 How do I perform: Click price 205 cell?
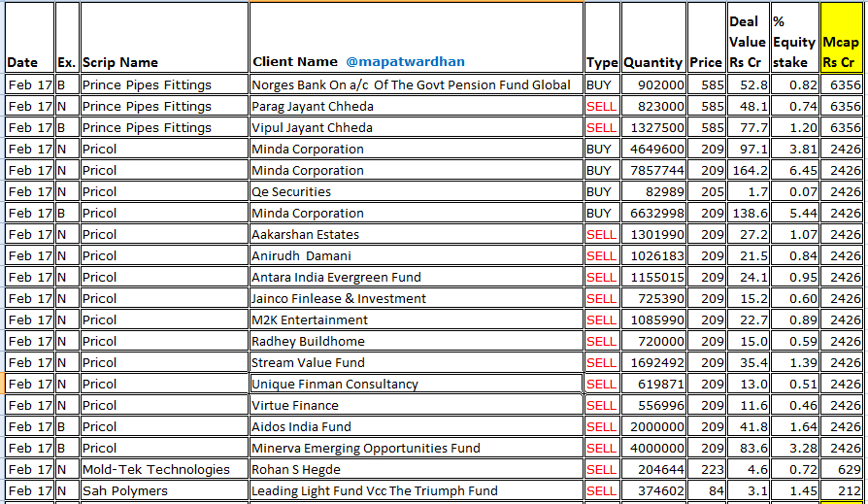tap(706, 191)
